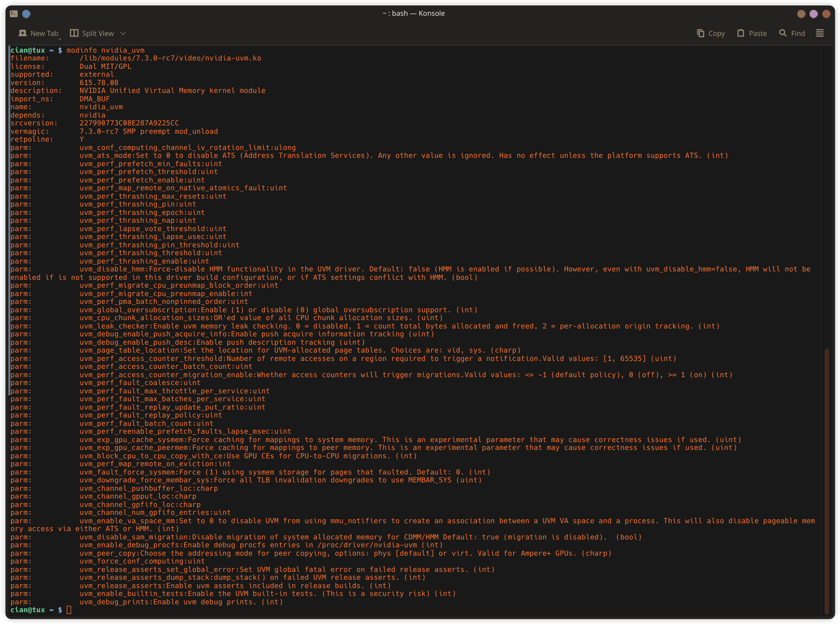
Task: Click the terminal app icon in titlebar
Action: (14, 14)
